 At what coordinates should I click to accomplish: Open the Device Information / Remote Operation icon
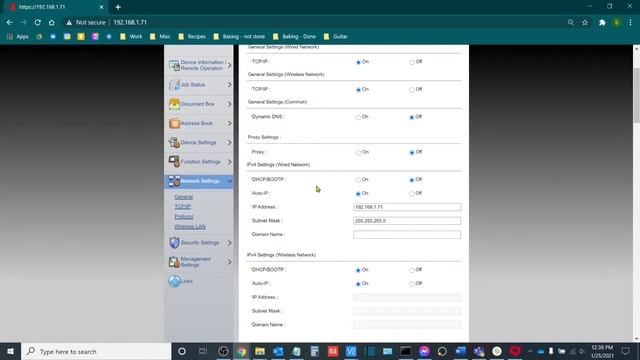(174, 65)
